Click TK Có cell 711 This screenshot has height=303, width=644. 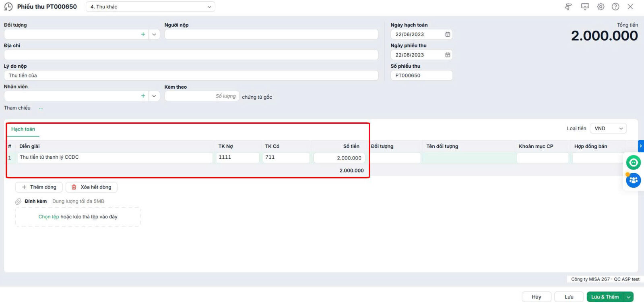[286, 158]
